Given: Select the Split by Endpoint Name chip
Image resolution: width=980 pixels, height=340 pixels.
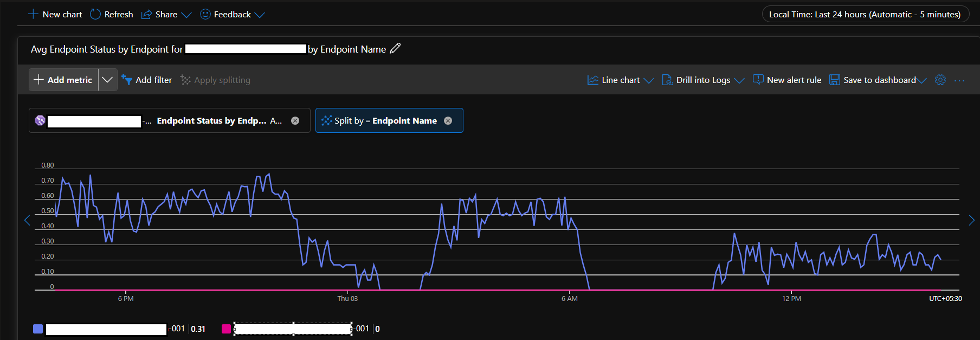Looking at the screenshot, I should pyautogui.click(x=389, y=120).
